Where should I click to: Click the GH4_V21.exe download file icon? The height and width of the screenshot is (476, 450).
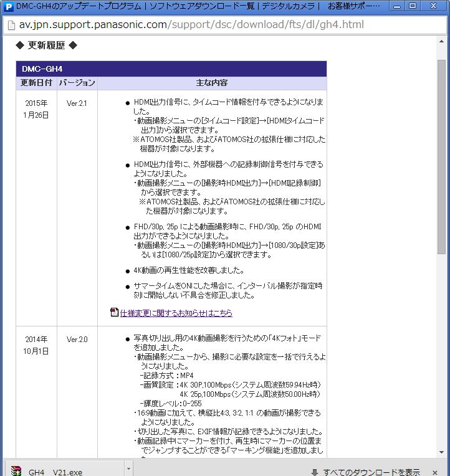pos(16,471)
